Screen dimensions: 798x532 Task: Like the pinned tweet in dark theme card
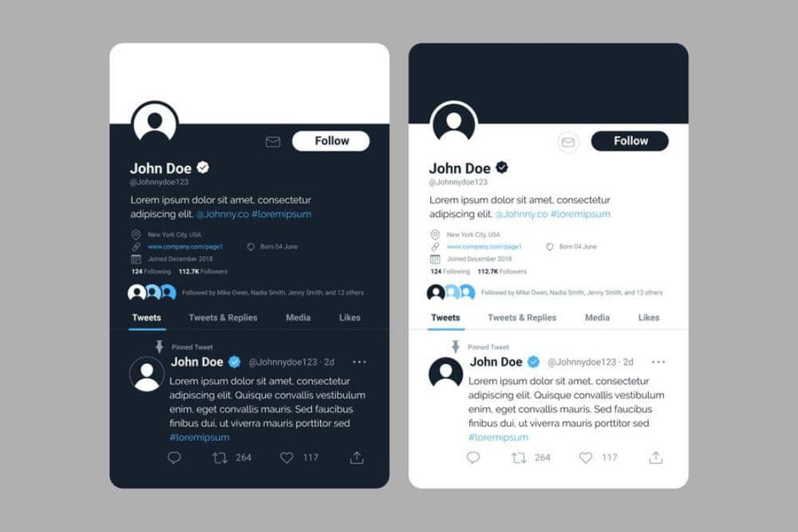click(x=286, y=458)
